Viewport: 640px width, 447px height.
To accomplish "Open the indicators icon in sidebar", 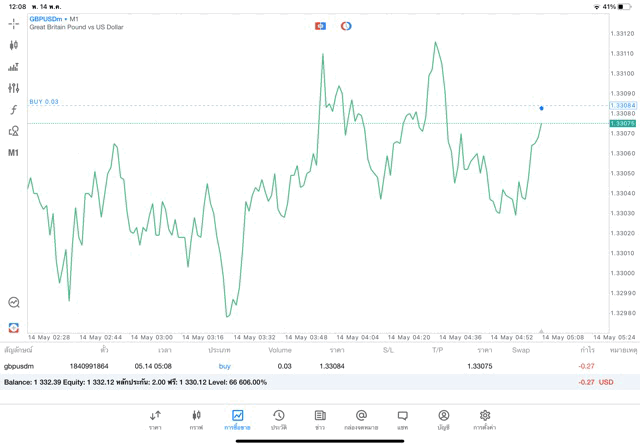I will click(13, 67).
